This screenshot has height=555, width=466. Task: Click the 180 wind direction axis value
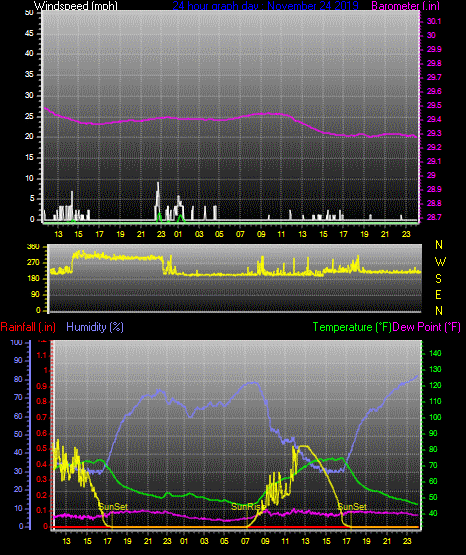pyautogui.click(x=33, y=279)
